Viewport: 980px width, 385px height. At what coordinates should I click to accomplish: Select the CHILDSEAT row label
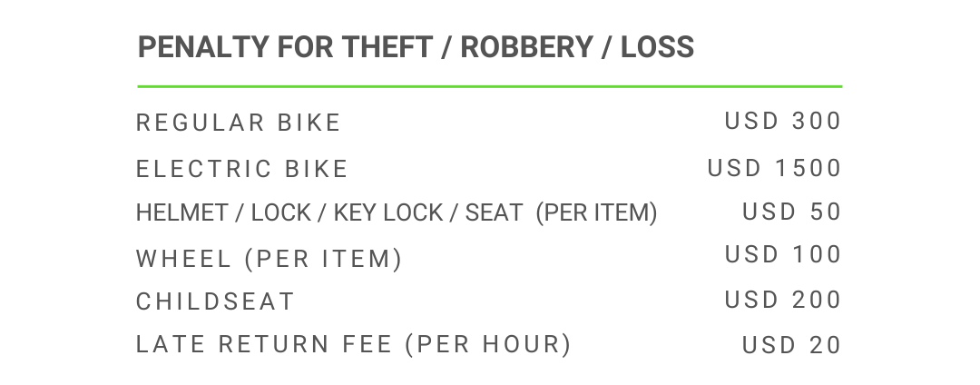(216, 301)
